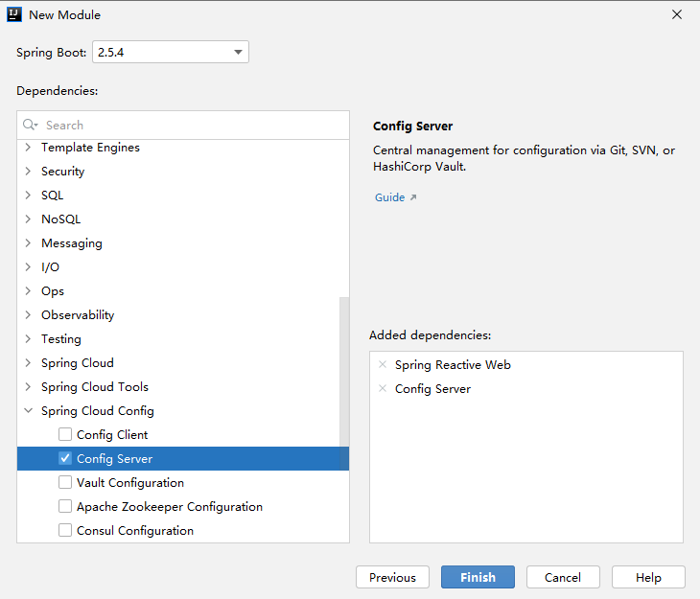Remove Spring Reactive Web dependency via X
The image size is (700, 599).
383,364
